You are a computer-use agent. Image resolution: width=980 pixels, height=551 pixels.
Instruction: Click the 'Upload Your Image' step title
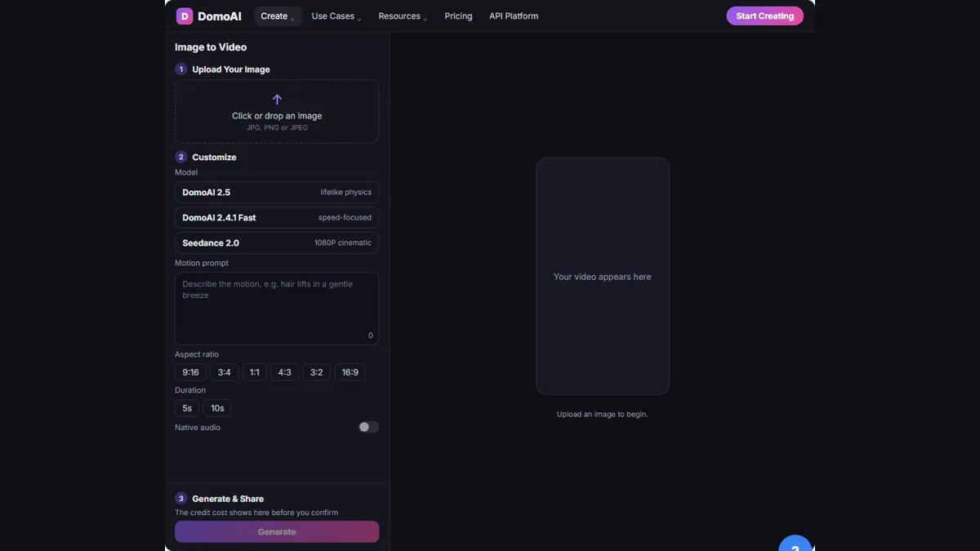click(x=231, y=69)
